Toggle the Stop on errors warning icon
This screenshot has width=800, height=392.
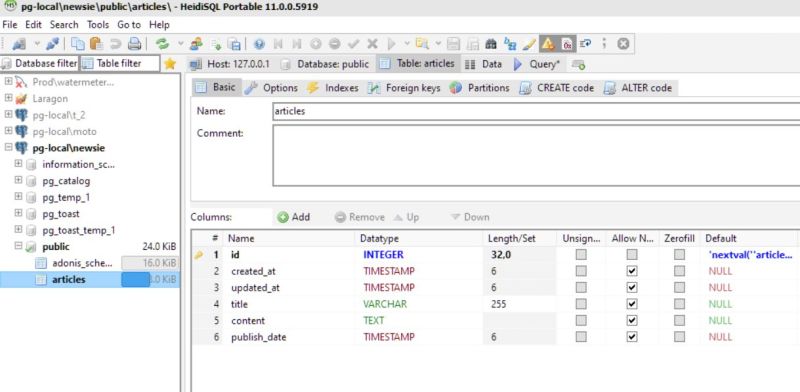pos(548,44)
